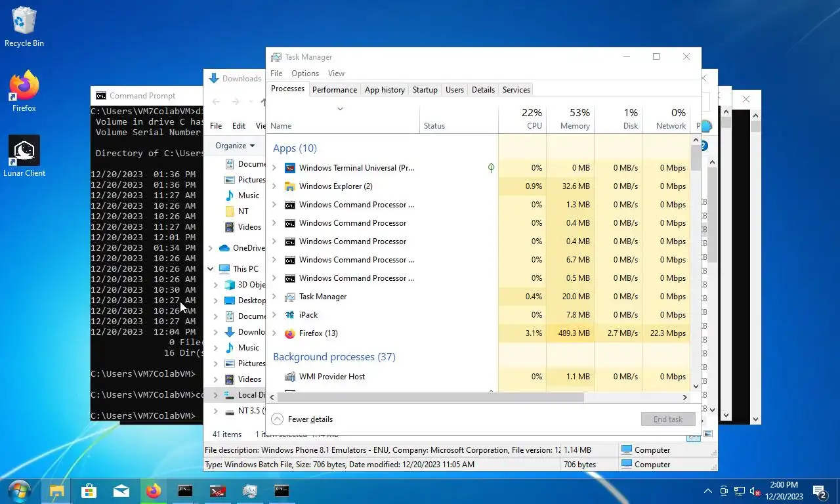Open the Explorer Edit menu

[x=239, y=126]
